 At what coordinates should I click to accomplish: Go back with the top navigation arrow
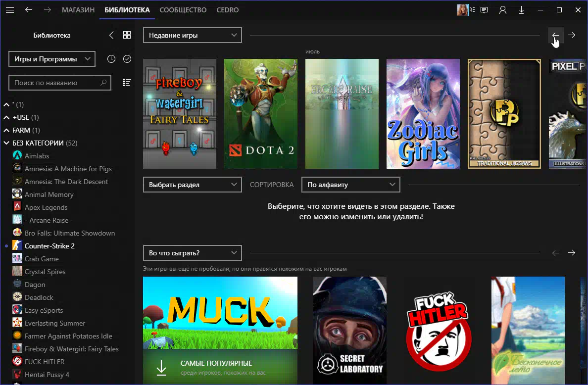[29, 10]
